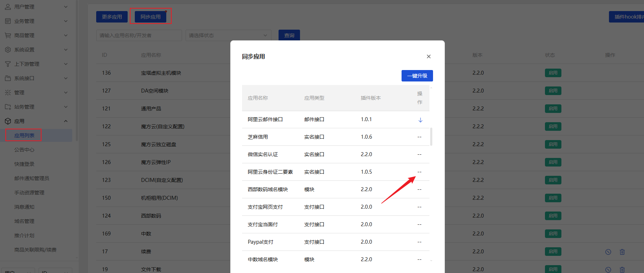Image resolution: width=644 pixels, height=273 pixels.
Task: Click the 启用 status tag for 通用产品
Action: 553,109
